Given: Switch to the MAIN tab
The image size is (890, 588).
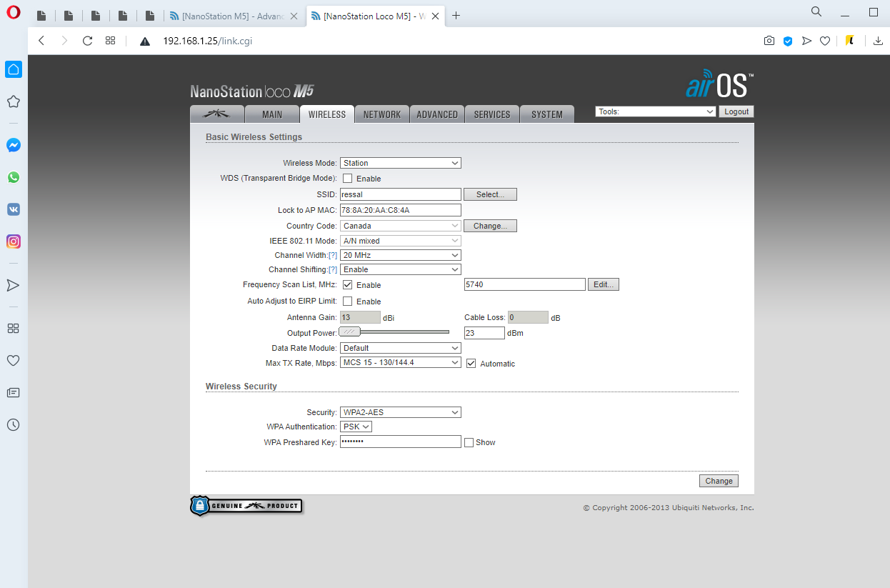Looking at the screenshot, I should (x=272, y=114).
